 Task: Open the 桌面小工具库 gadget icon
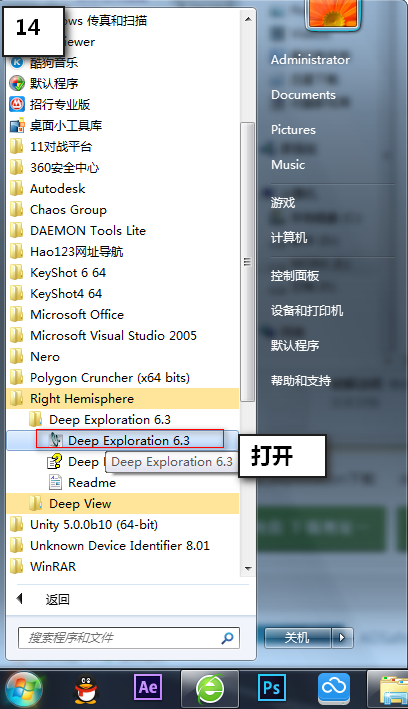tap(17, 125)
